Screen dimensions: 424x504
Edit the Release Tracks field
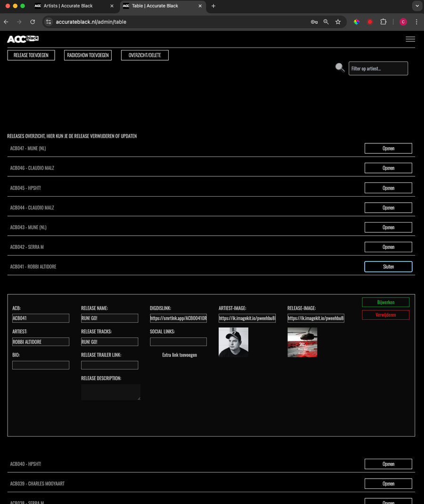(109, 342)
